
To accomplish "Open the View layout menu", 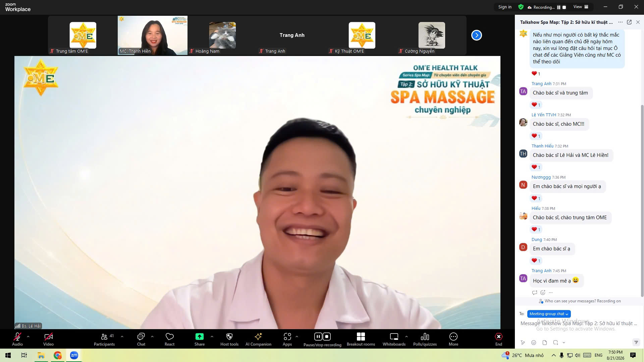I will point(581,7).
